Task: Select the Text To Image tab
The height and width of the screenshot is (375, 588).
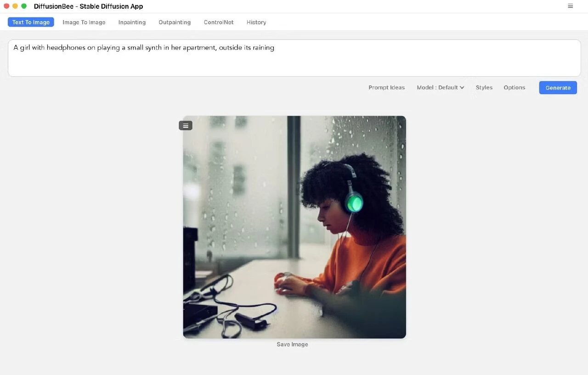Action: pos(31,22)
